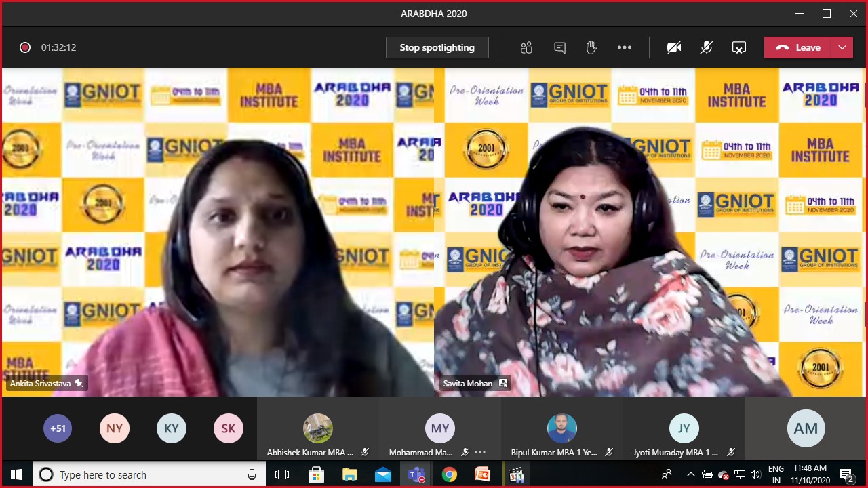868x488 pixels.
Task: Select the AM self-view avatar
Action: [x=806, y=428]
